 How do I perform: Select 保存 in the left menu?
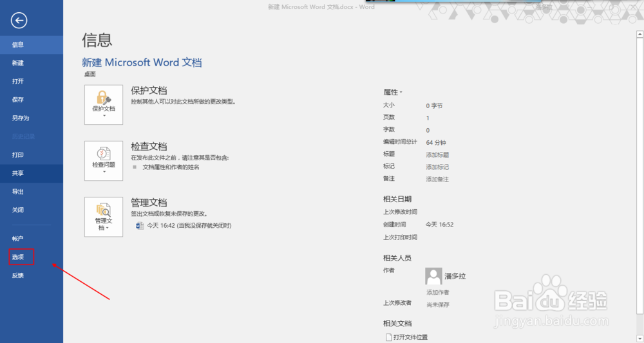click(x=32, y=100)
